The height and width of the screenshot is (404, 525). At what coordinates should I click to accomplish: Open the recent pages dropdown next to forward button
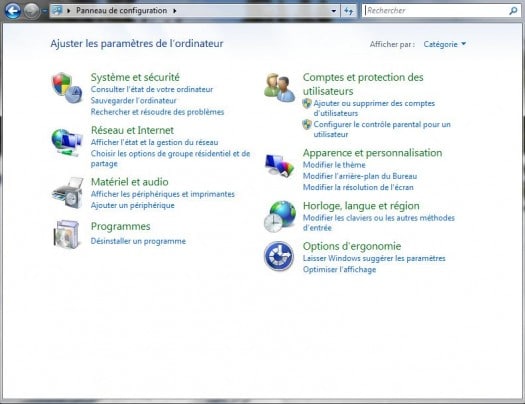point(45,11)
